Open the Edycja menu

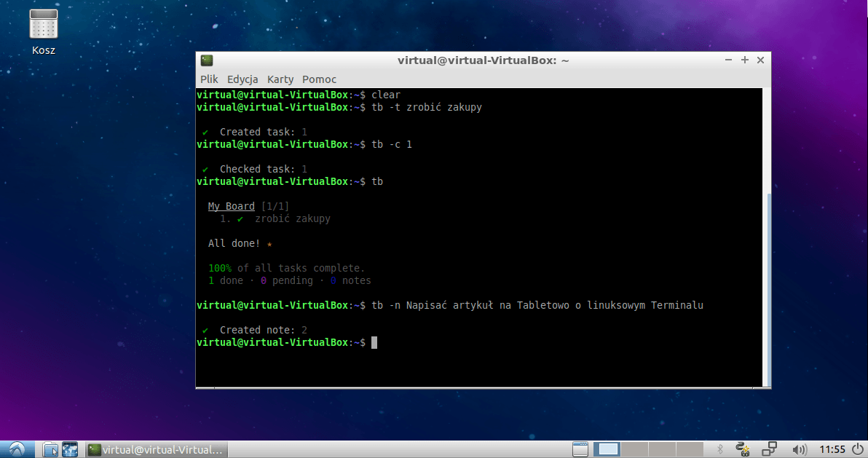click(x=242, y=79)
